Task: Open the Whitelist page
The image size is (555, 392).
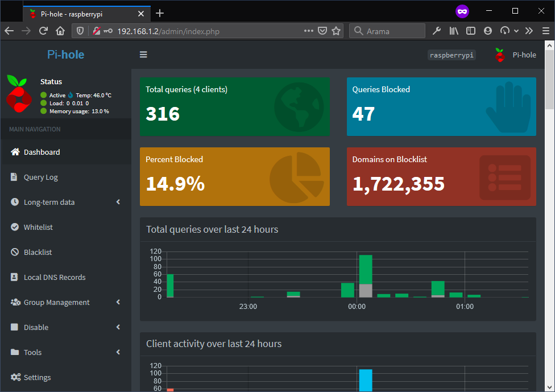Action: [66, 227]
